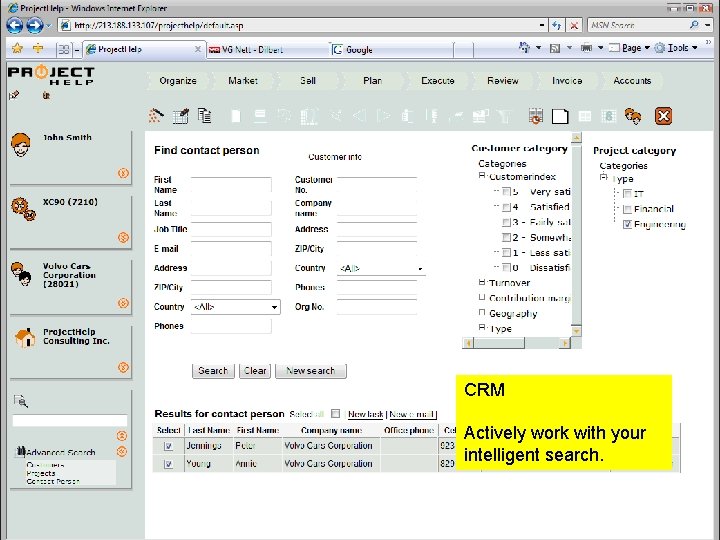Click the pin icon under the logo
This screenshot has width=720, height=540.
point(14,96)
